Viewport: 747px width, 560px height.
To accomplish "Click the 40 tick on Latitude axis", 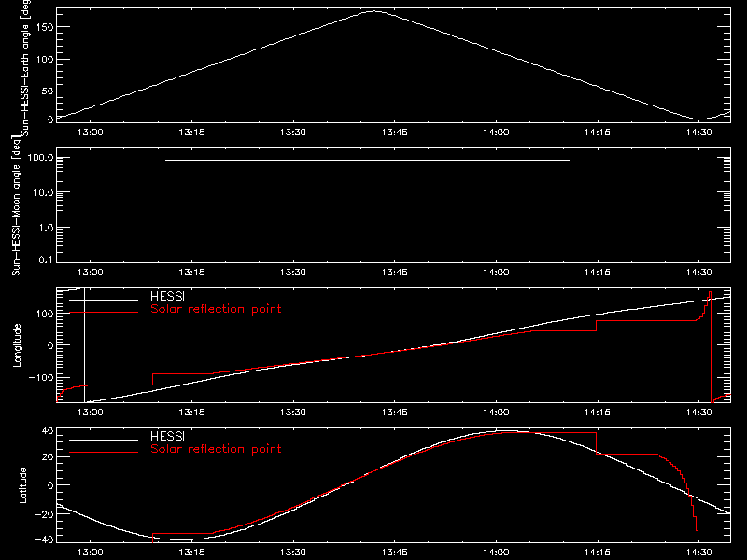I will pos(48,431).
